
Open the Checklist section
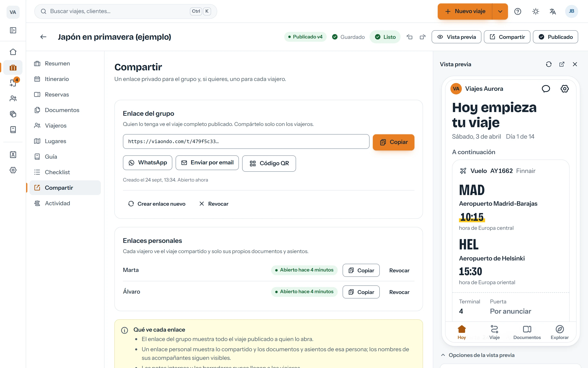tap(65, 172)
